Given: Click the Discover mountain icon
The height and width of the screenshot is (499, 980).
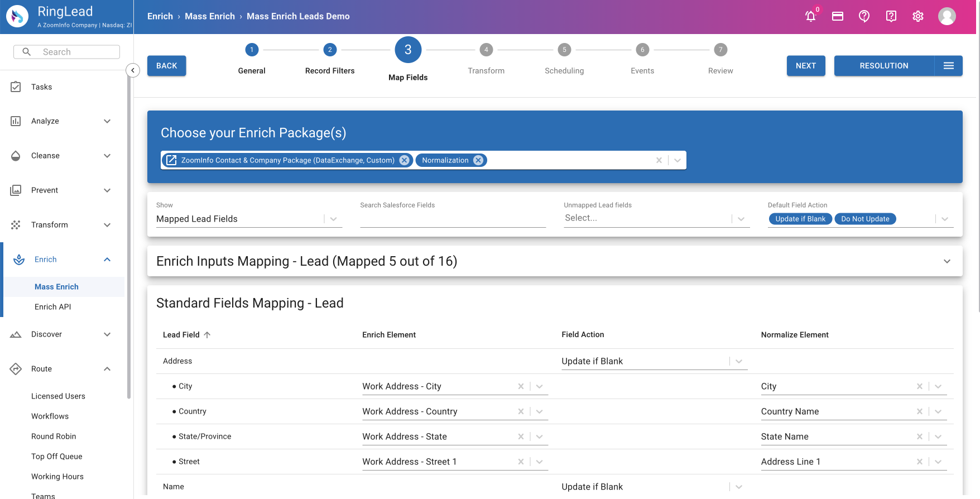Looking at the screenshot, I should 16,334.
